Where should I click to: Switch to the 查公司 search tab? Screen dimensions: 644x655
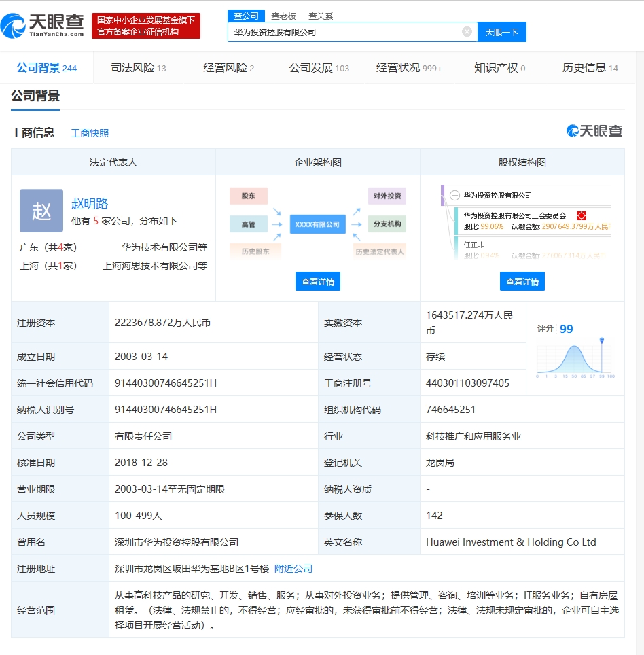tap(246, 16)
